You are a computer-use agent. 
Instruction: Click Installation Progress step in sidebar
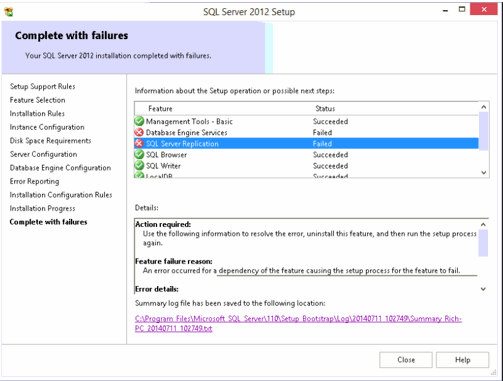point(42,208)
